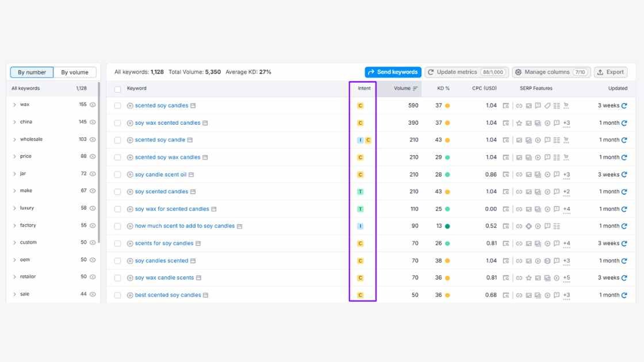The width and height of the screenshot is (644, 362).
Task: Refresh metrics for best scented soy candles row
Action: 624,295
